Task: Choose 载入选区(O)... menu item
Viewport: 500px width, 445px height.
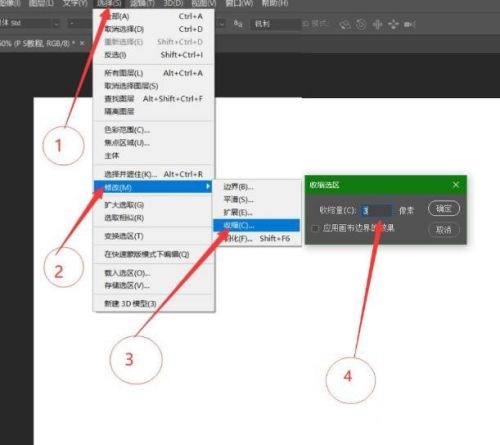Action: (154, 273)
